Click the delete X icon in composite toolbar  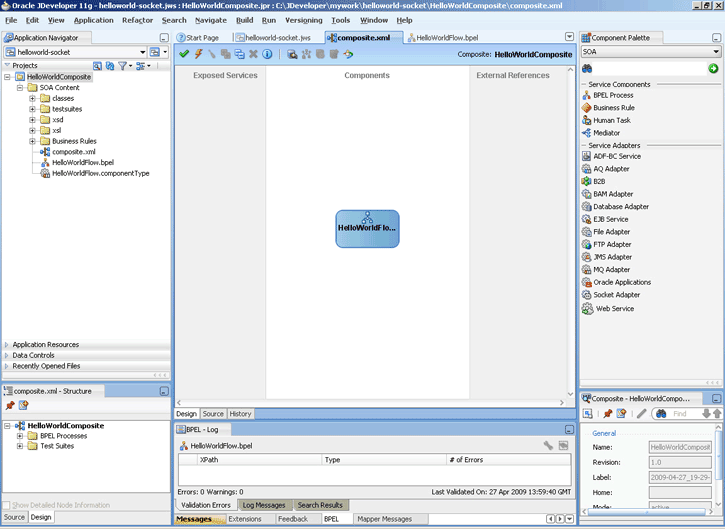click(253, 54)
